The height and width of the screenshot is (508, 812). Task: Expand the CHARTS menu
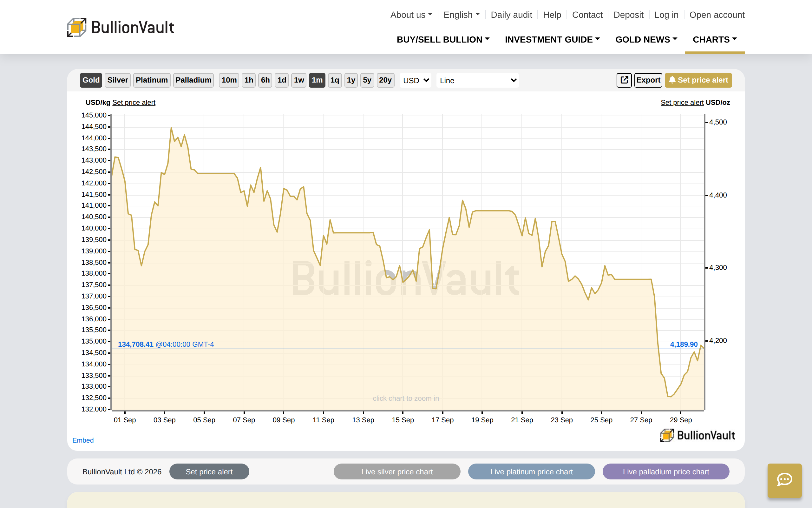point(715,39)
